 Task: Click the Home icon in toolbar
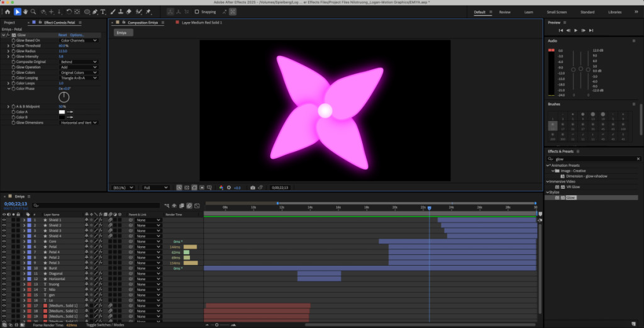pos(7,11)
